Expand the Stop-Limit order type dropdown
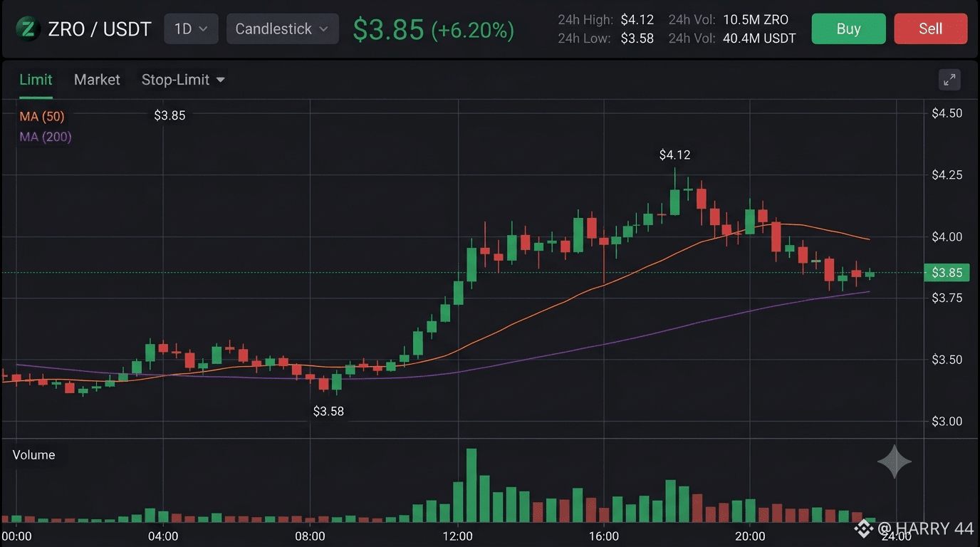Screen dimensions: 980x547 (183, 80)
